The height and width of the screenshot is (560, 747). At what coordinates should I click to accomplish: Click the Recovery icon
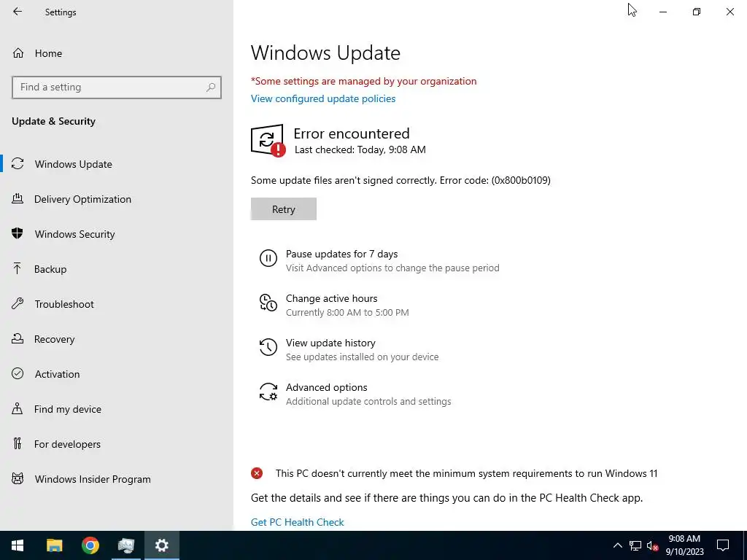point(18,338)
